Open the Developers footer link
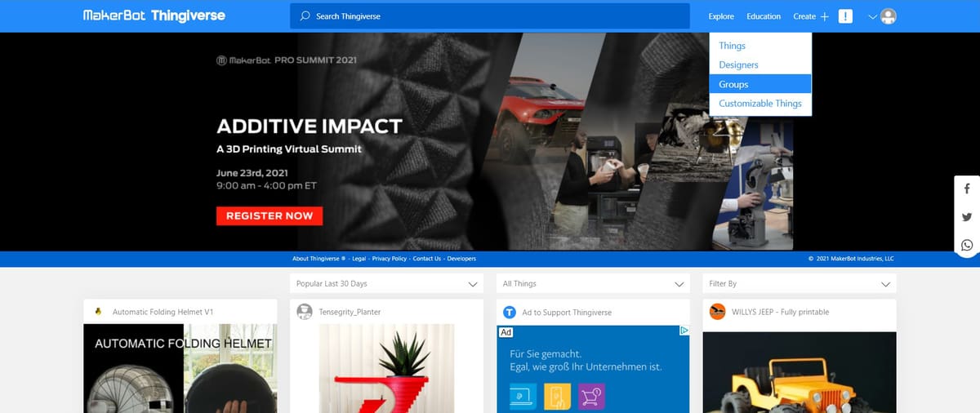The height and width of the screenshot is (413, 980). click(x=461, y=259)
